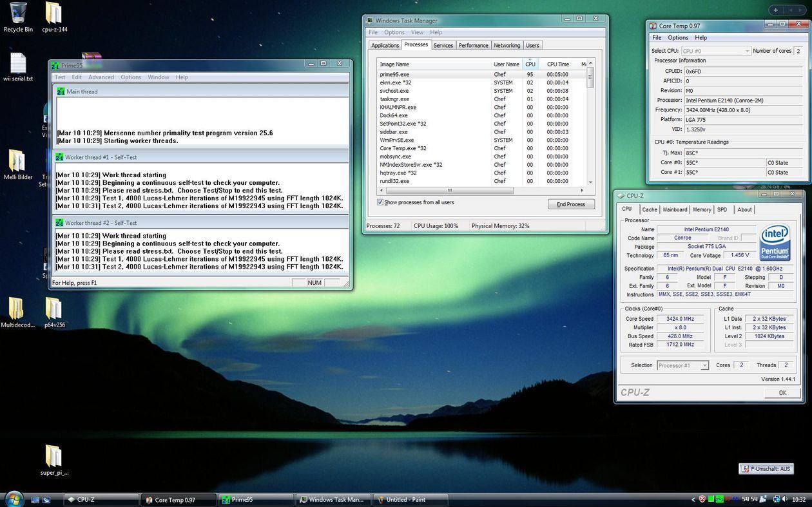Screen dimensions: 812x507
Task: Switch to the About tab in CPU-Z
Action: 744,209
